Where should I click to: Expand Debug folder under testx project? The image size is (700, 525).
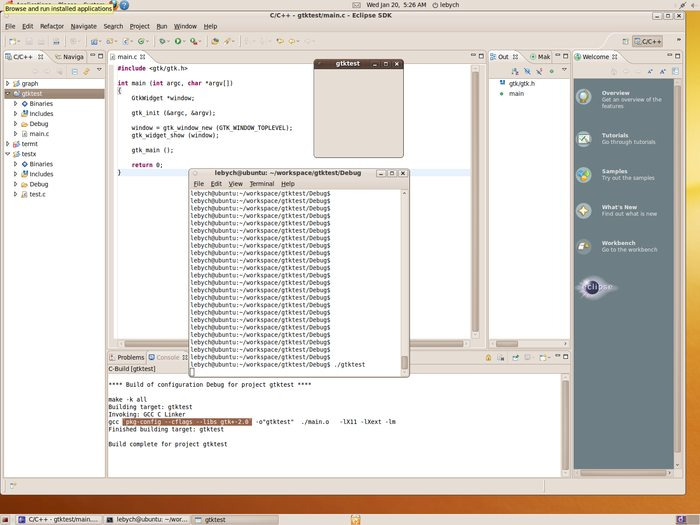click(x=16, y=184)
